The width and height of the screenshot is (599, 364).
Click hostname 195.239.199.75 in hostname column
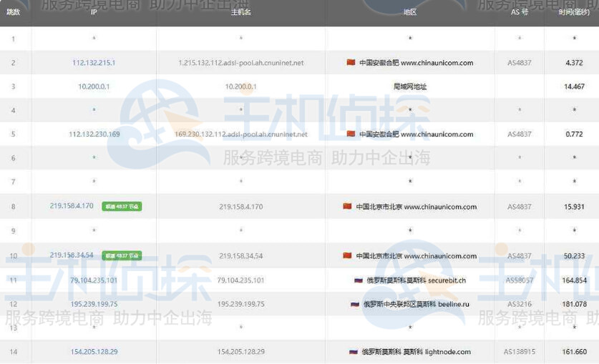click(x=240, y=304)
